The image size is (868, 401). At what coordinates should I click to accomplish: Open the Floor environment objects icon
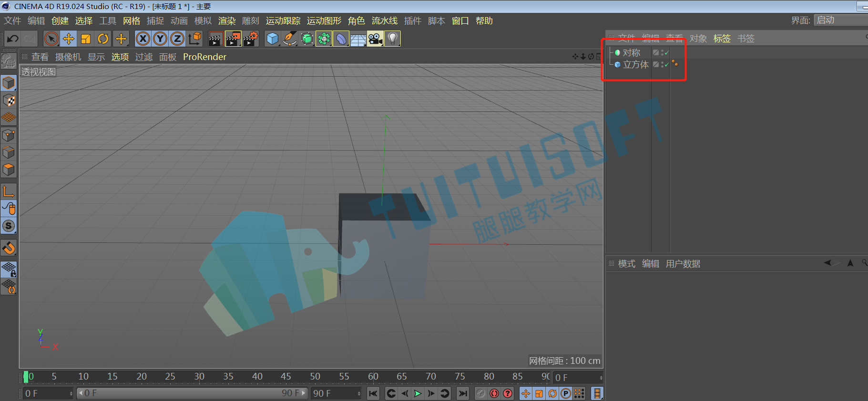click(x=358, y=39)
